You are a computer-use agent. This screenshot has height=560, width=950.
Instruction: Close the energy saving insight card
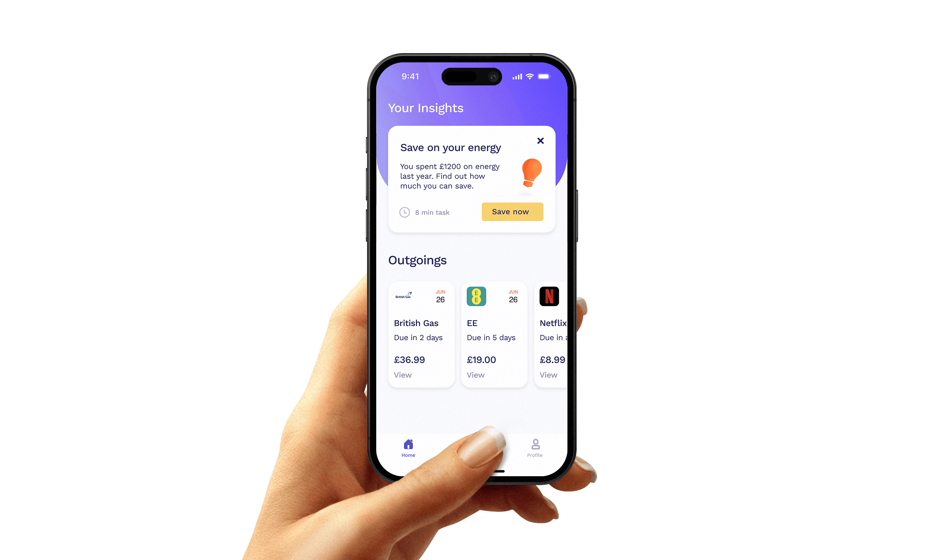[x=540, y=141]
